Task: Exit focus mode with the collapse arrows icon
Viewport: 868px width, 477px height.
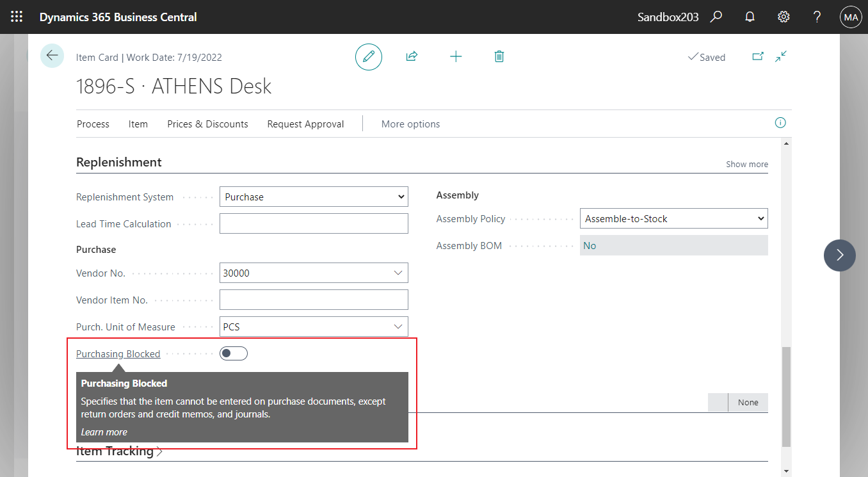Action: (780, 56)
